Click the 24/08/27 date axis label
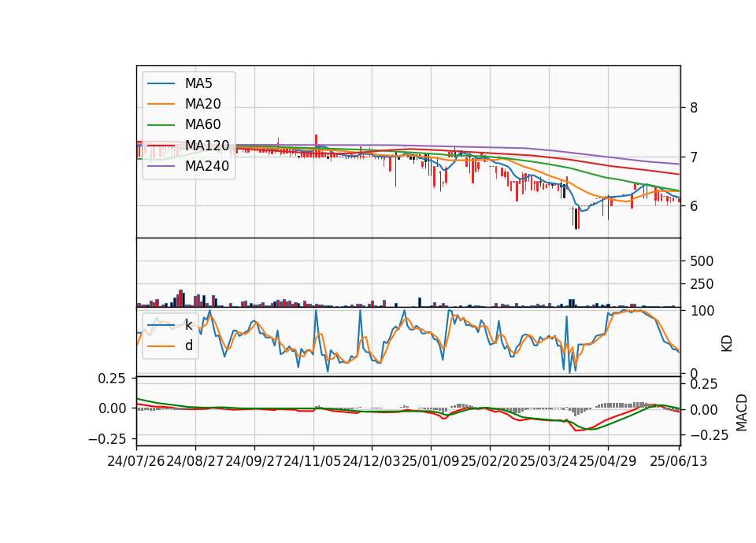The image size is (756, 543). point(195,461)
